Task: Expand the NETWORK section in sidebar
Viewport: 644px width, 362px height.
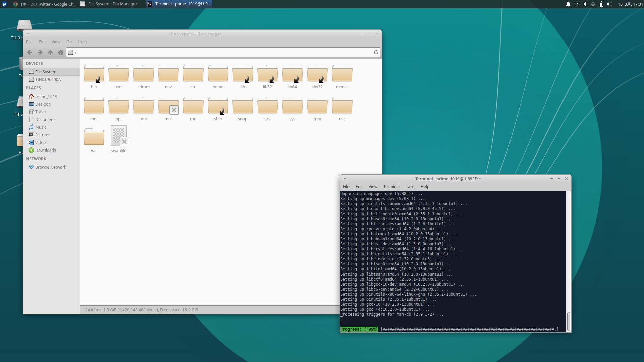Action: [36, 158]
